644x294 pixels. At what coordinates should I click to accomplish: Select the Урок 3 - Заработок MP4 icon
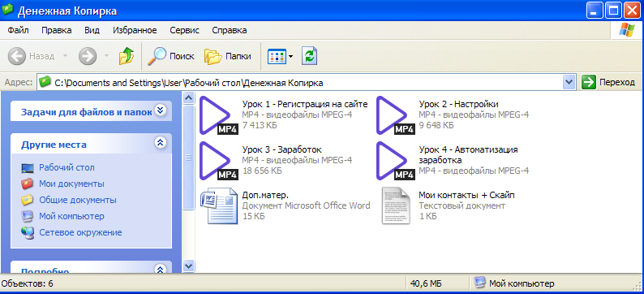click(218, 161)
